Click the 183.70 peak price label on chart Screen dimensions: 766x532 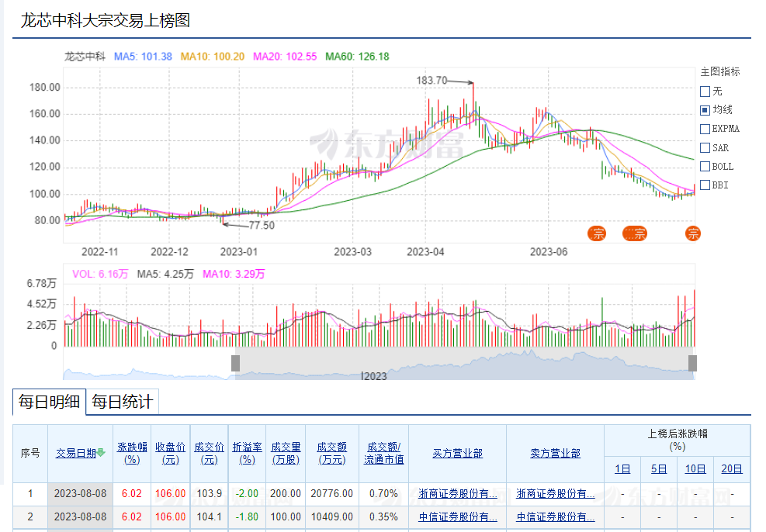pyautogui.click(x=432, y=80)
